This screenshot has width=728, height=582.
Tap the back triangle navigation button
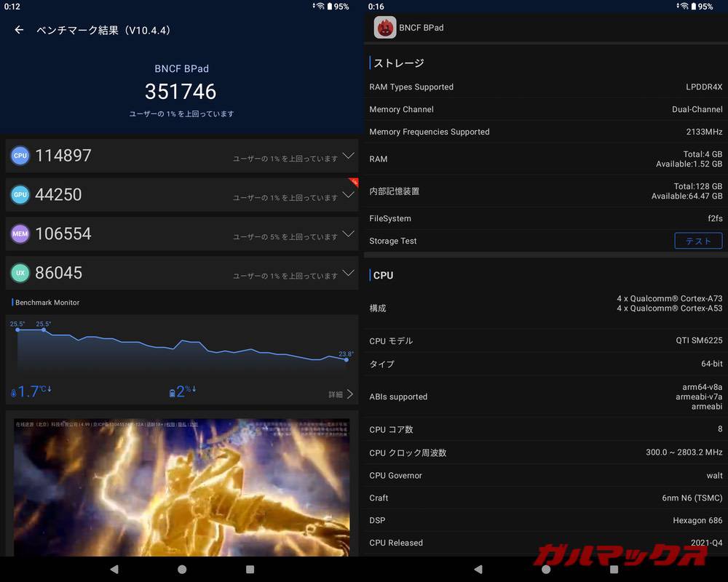coord(114,570)
